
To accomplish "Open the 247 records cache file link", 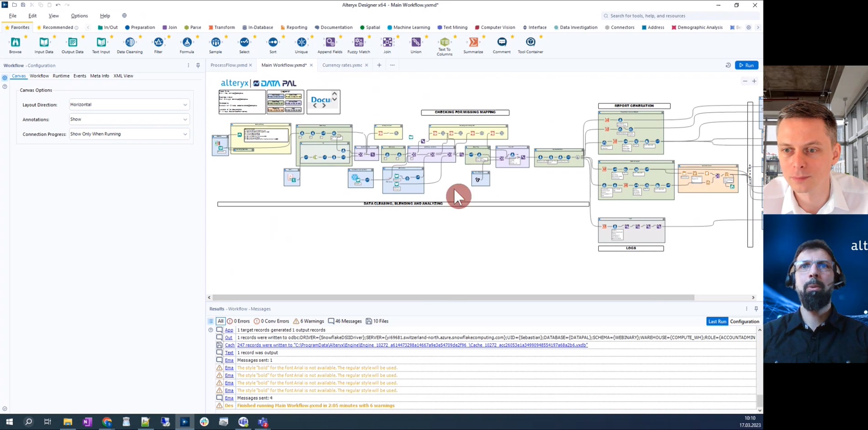I will pyautogui.click(x=412, y=345).
